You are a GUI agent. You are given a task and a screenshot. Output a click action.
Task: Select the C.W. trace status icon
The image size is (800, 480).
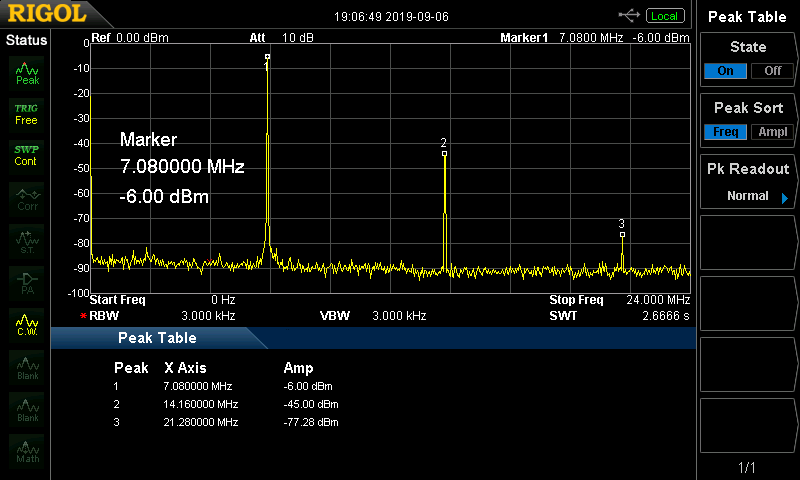coord(27,324)
